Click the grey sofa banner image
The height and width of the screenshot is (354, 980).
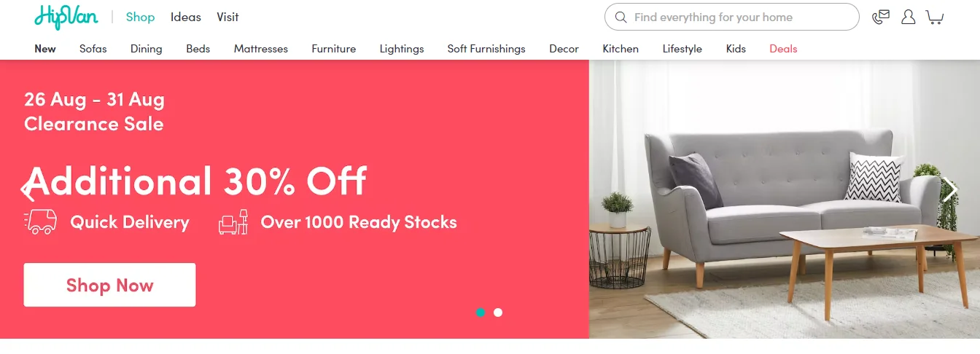pos(784,211)
